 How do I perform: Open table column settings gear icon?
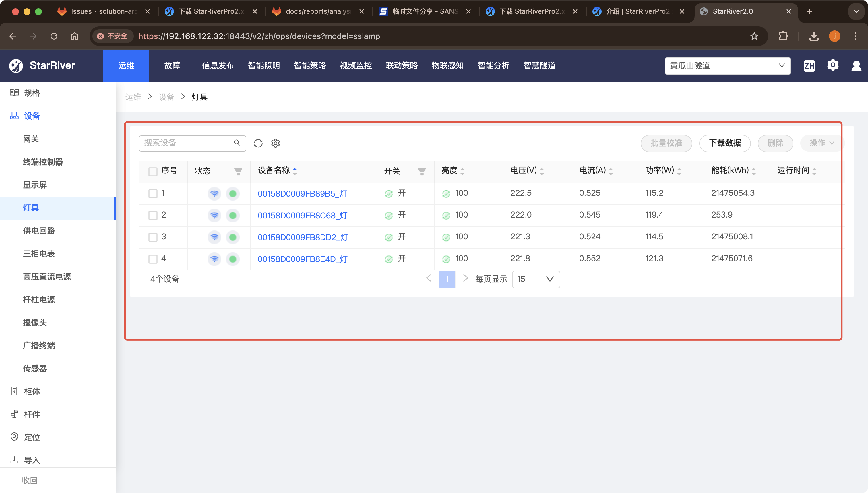click(x=275, y=143)
